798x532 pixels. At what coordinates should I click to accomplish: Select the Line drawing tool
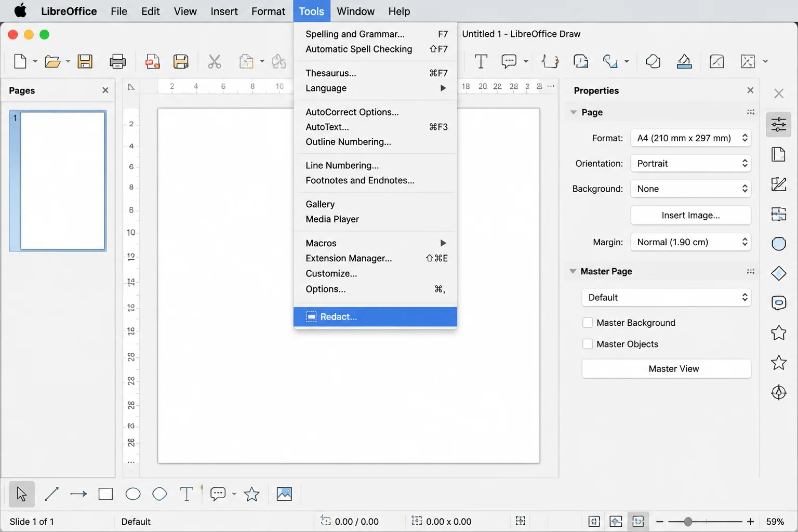tap(51, 494)
